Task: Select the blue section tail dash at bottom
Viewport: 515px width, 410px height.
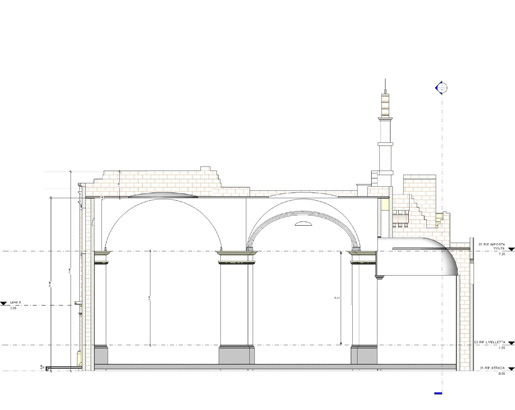Action: 438,393
